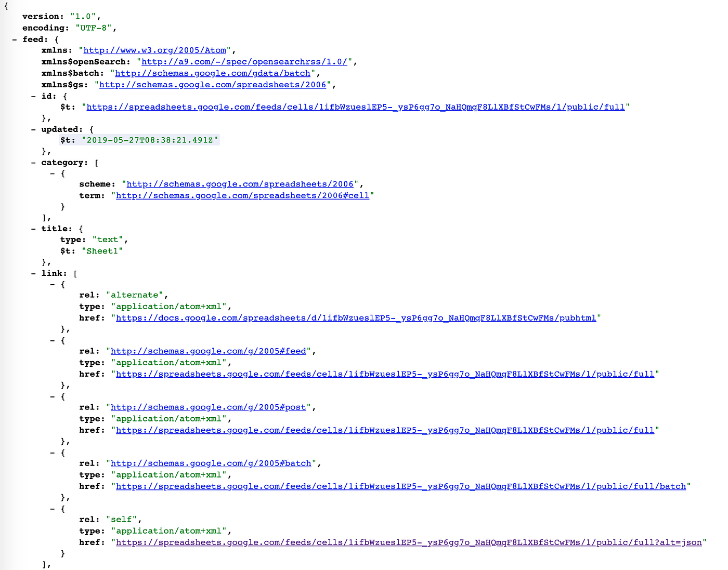
Task: Open the id $t spreadsheets feed URL
Action: 356,107
